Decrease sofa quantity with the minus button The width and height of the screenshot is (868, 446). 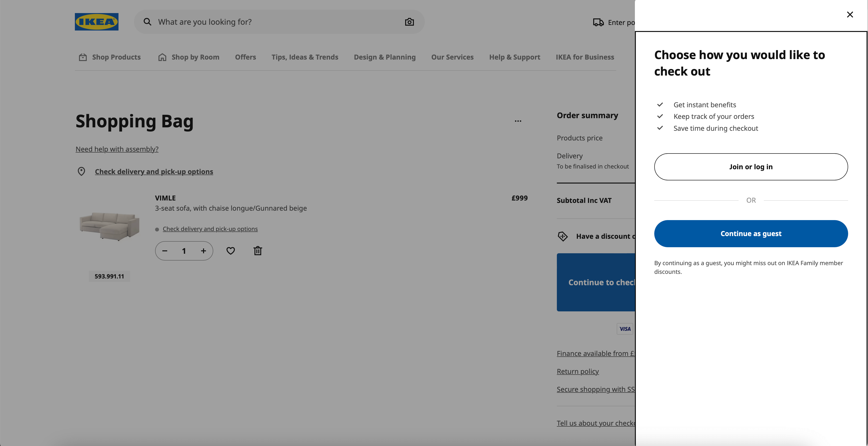[x=165, y=250]
